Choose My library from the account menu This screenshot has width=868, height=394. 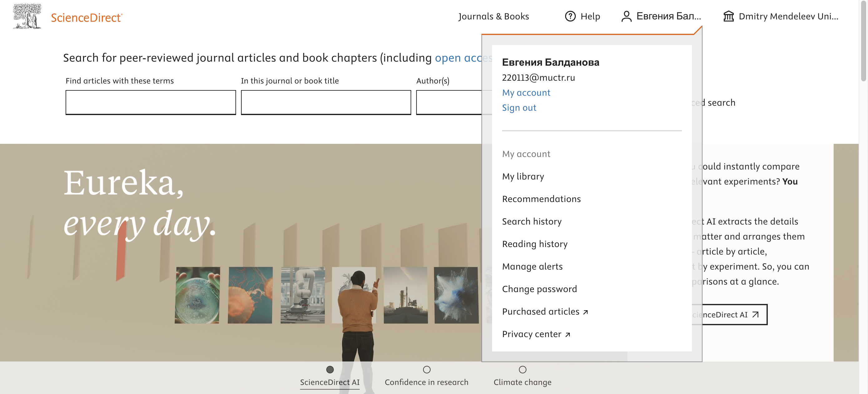click(523, 176)
